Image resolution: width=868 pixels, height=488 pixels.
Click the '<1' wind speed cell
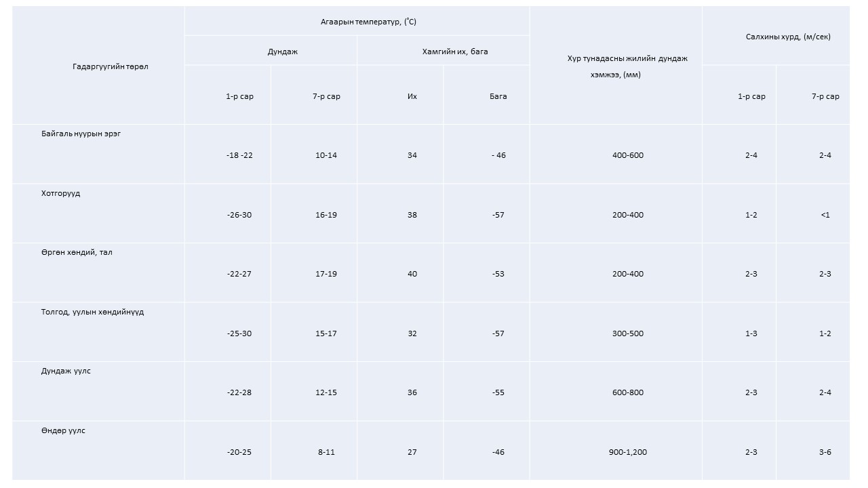point(825,215)
